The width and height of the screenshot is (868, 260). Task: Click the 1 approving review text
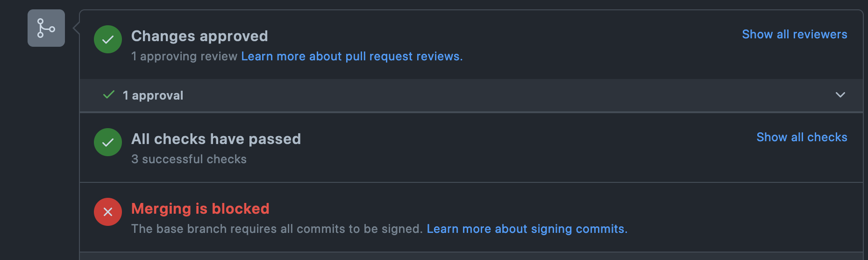click(184, 56)
